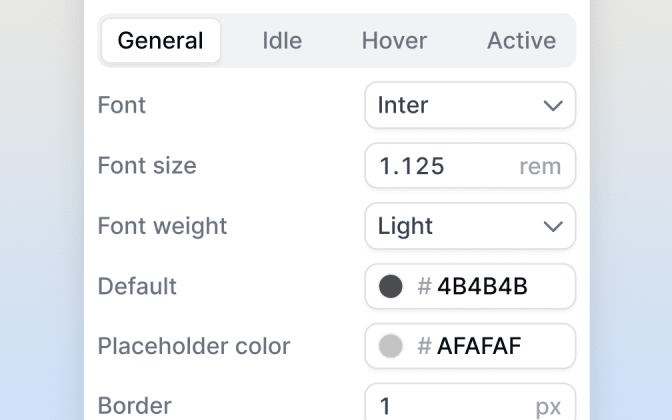This screenshot has width=672, height=420.
Task: Click the Font size value 1.125
Action: [x=412, y=166]
